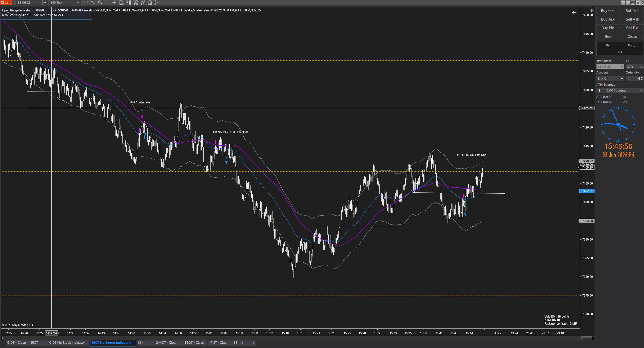The image size is (644, 348).
Task: Open order quantity calculator keypad icon
Action: [x=638, y=79]
